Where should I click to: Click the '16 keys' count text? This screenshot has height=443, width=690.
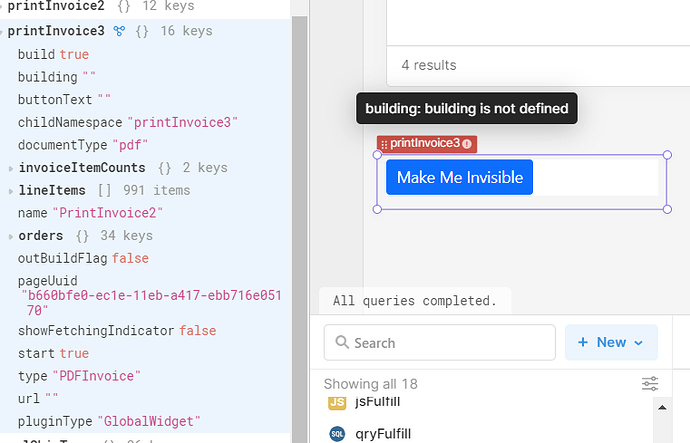pos(187,31)
